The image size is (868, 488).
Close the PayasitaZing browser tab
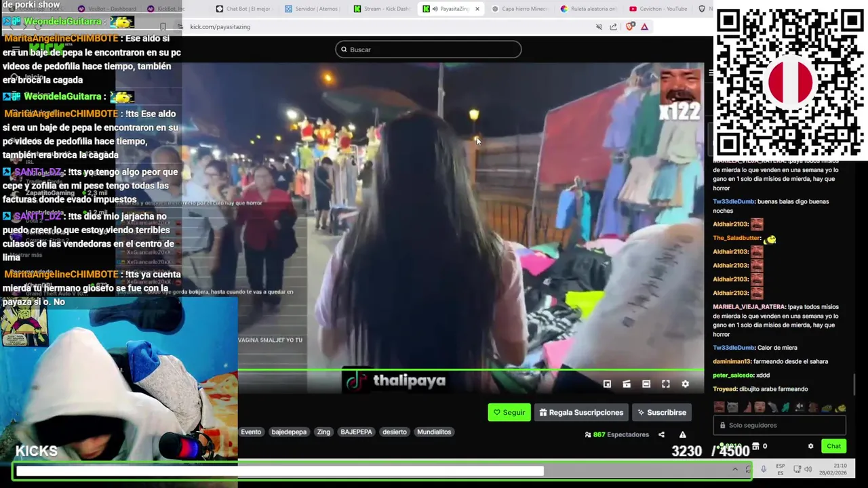477,9
